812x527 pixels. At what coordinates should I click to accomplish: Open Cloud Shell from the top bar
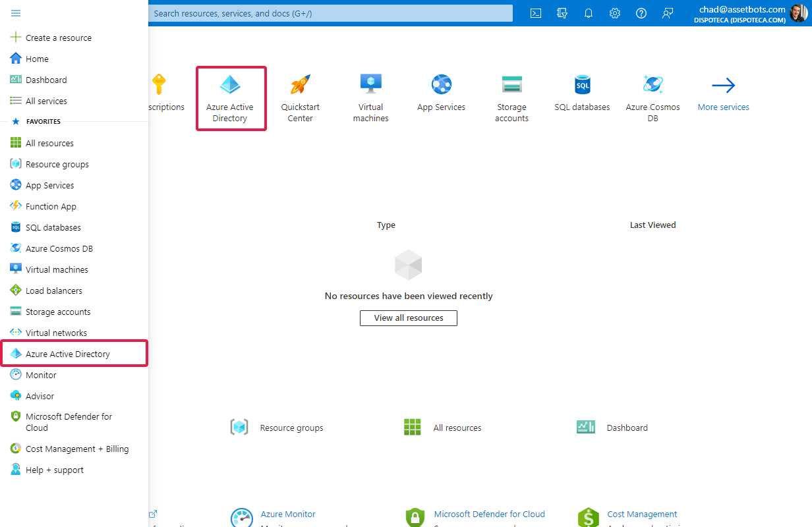(536, 13)
